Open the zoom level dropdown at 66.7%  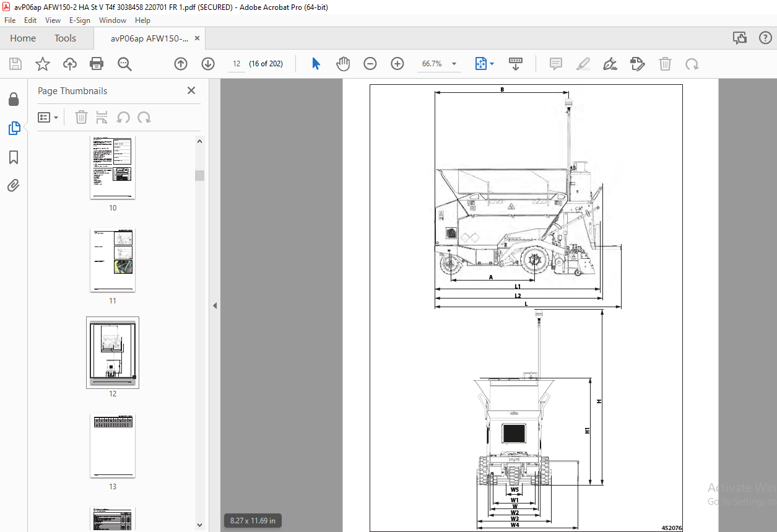[x=454, y=64]
